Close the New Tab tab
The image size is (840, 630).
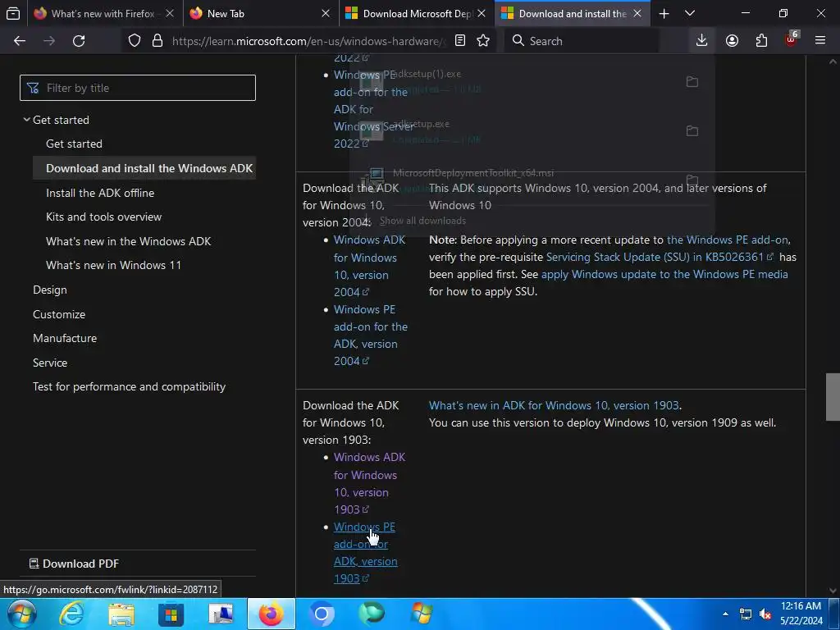pos(325,13)
